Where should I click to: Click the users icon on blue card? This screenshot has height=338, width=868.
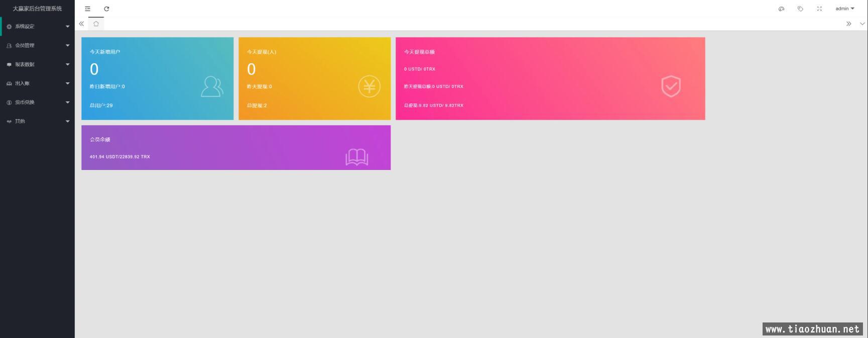(212, 86)
